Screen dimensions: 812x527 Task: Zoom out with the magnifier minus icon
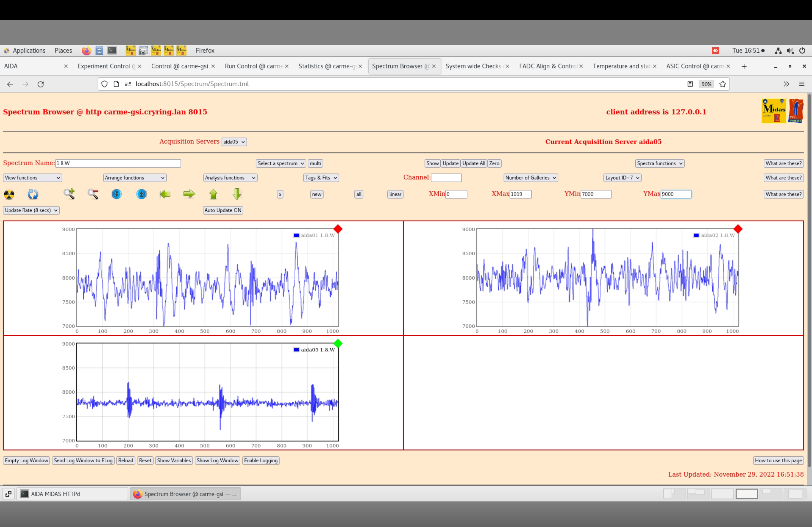click(93, 194)
